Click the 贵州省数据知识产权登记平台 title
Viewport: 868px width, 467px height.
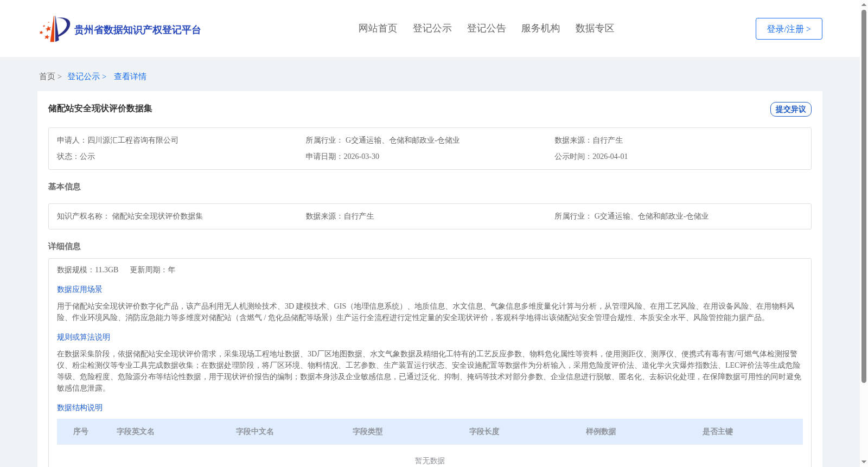point(137,30)
